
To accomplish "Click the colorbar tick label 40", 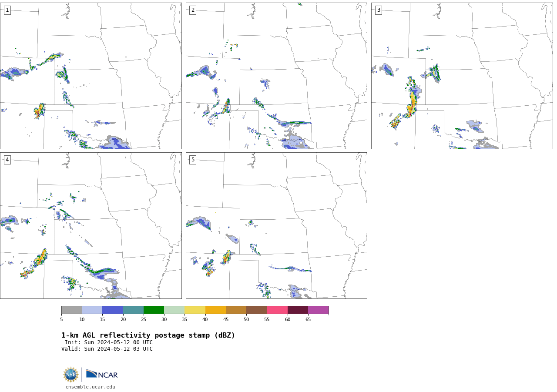I will tap(205, 319).
